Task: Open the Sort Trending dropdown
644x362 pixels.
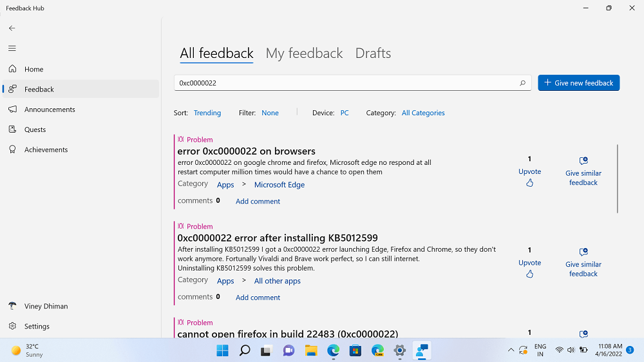Action: [207, 113]
